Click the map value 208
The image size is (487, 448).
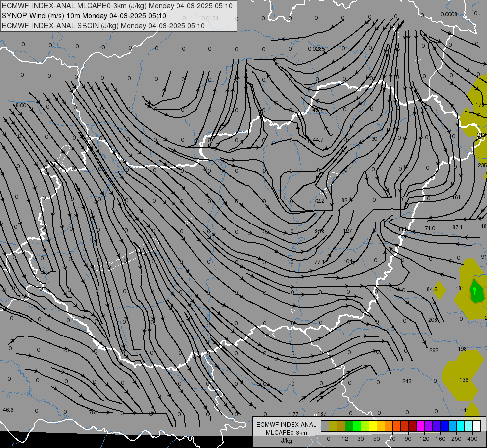(433, 320)
